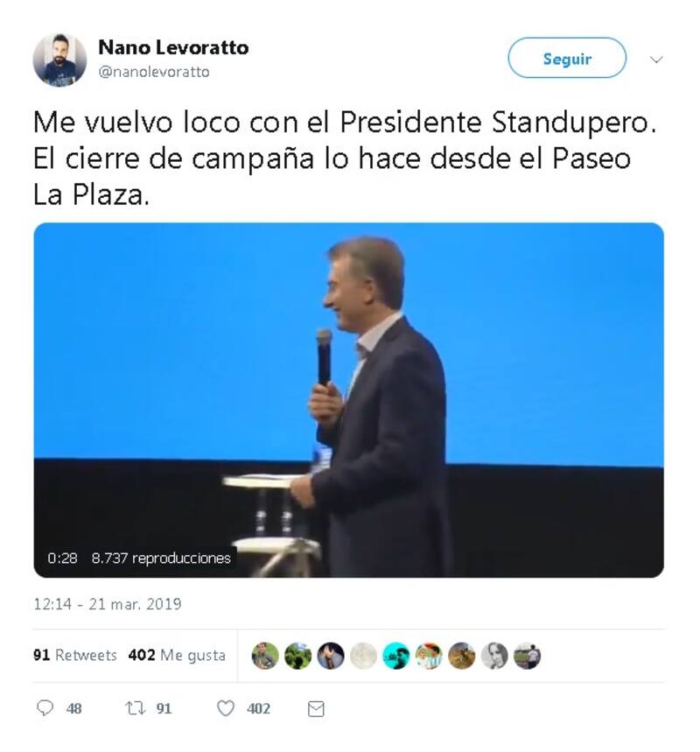
Task: Click the reply speech bubble icon
Action: point(45,708)
